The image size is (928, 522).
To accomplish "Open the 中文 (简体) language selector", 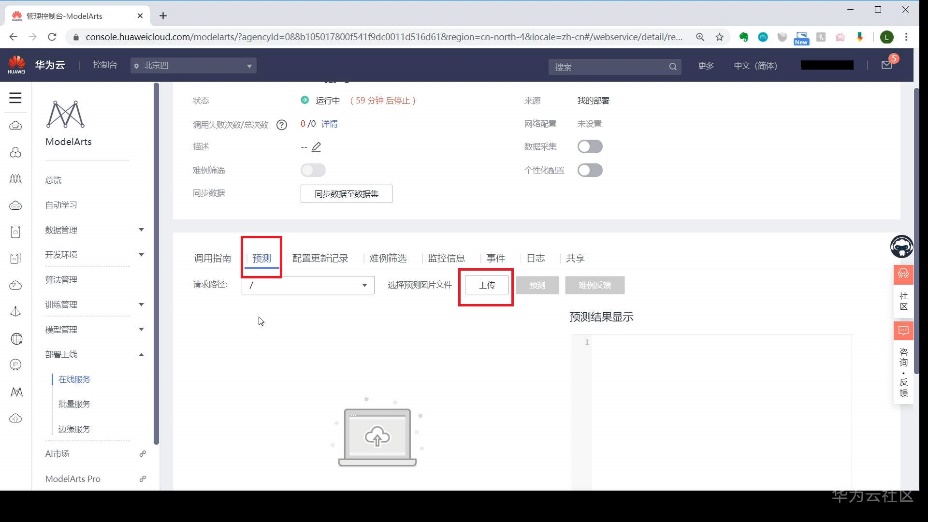I will click(x=756, y=66).
